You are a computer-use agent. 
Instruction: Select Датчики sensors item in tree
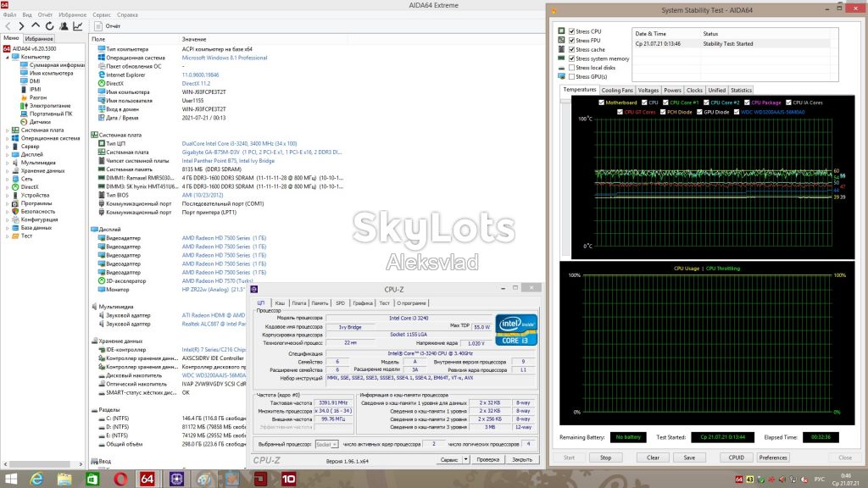(40, 122)
